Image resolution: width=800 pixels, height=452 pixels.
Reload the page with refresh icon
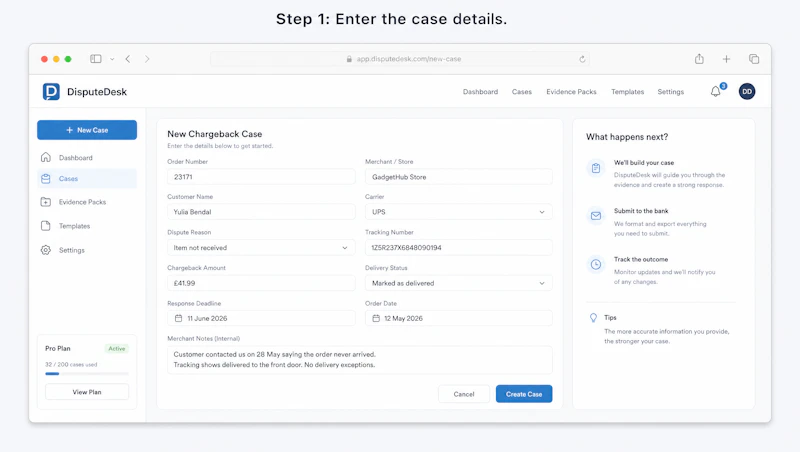pyautogui.click(x=582, y=59)
